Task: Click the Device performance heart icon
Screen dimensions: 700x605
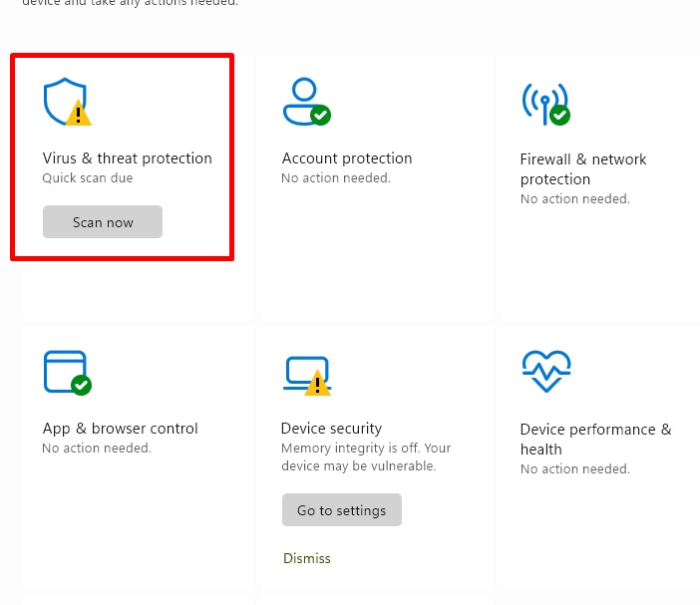Action: [x=545, y=372]
